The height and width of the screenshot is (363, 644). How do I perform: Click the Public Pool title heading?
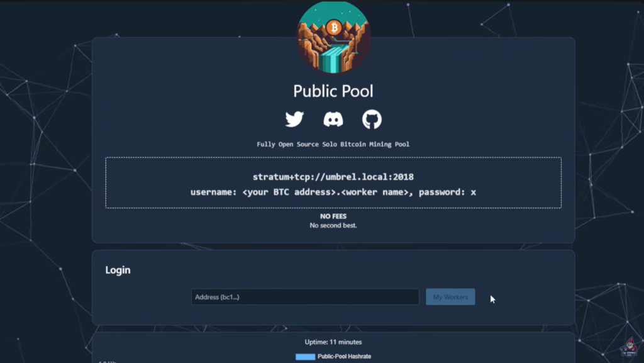(333, 91)
